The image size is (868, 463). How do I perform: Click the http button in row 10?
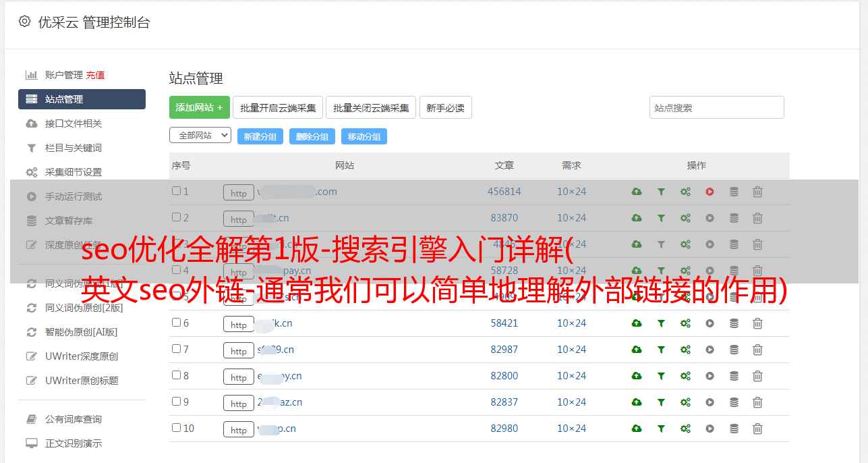tap(239, 430)
